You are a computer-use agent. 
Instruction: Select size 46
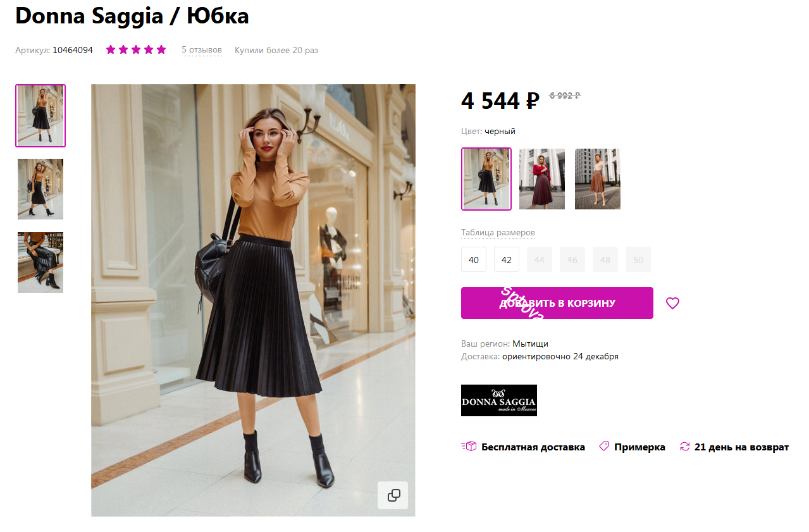pos(572,259)
